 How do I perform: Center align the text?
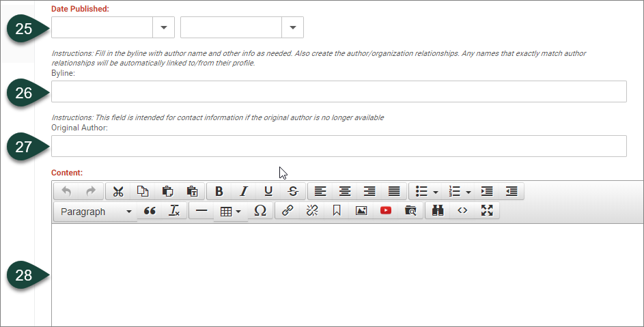[x=345, y=192]
